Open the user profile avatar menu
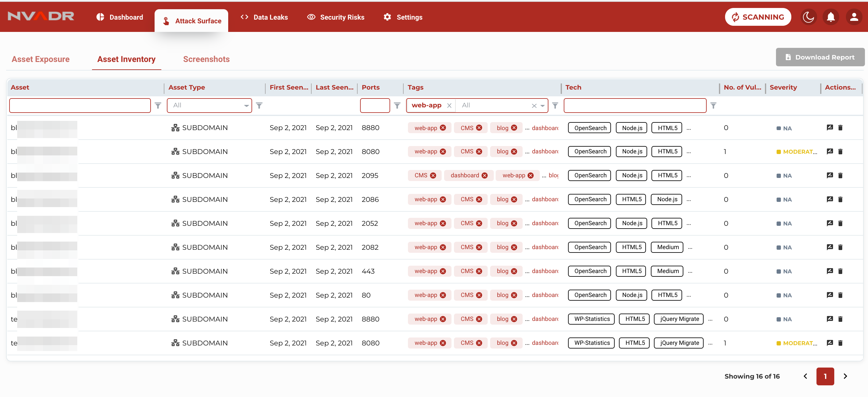868x397 pixels. click(854, 17)
